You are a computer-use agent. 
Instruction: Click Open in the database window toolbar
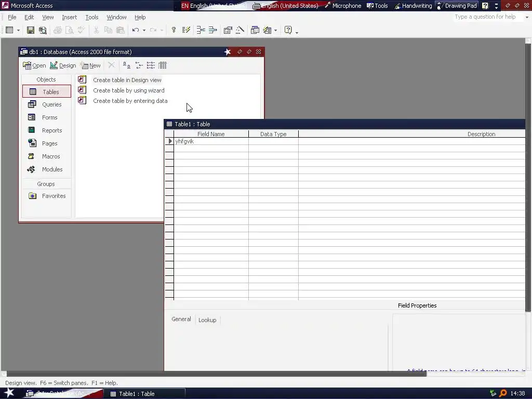[34, 65]
